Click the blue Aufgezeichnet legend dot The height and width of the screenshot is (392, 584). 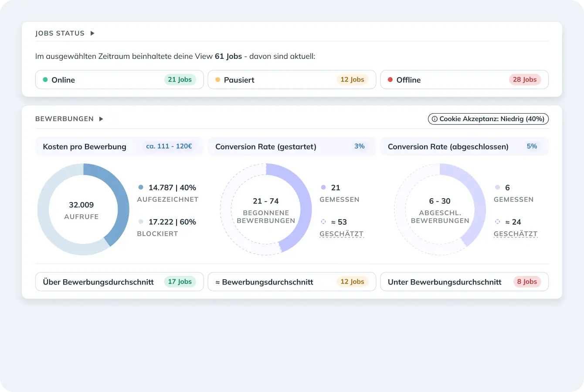(141, 187)
